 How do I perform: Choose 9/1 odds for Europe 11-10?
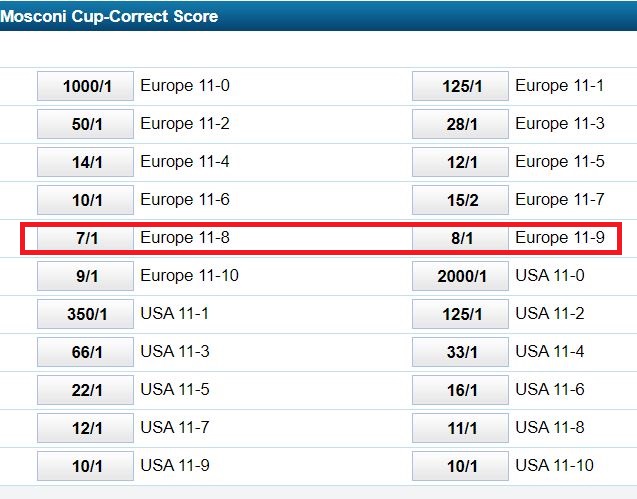[86, 276]
